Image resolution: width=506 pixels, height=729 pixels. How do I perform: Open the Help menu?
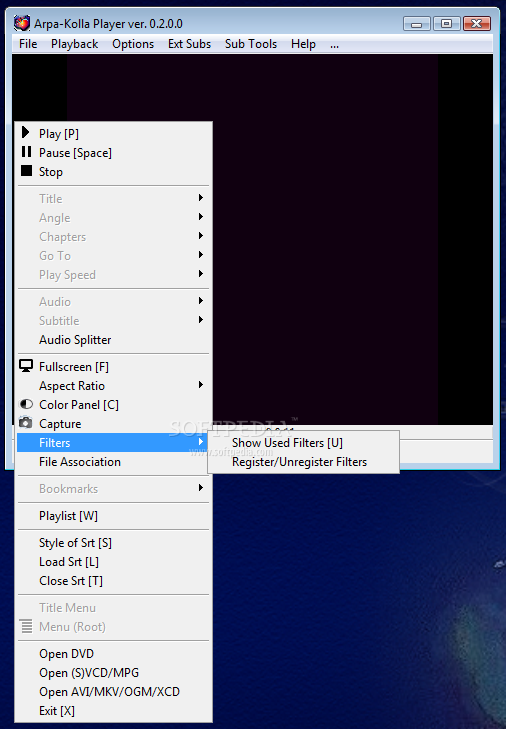[303, 44]
